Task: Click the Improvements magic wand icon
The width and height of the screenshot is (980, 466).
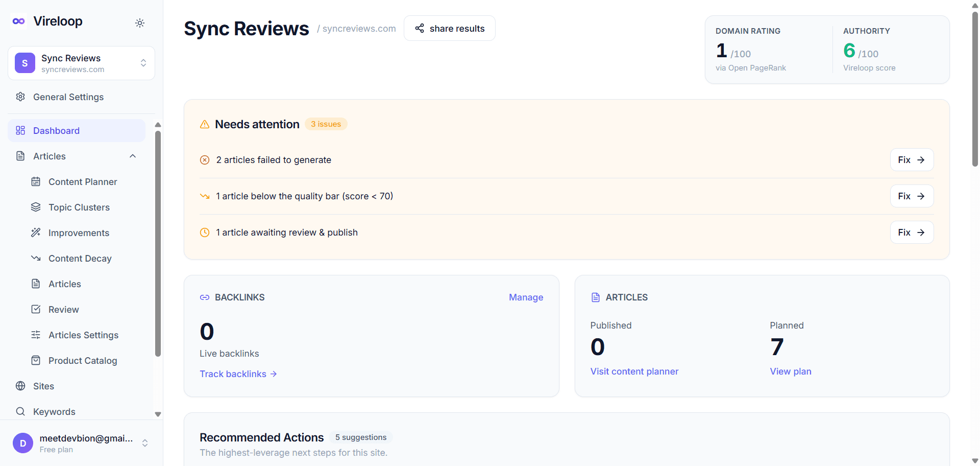Action: [36, 232]
